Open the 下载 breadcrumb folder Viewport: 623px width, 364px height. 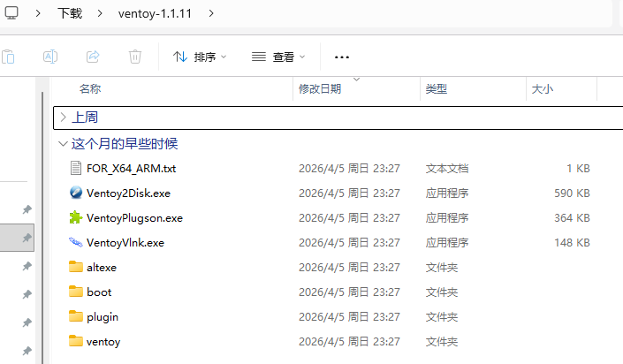(x=70, y=13)
